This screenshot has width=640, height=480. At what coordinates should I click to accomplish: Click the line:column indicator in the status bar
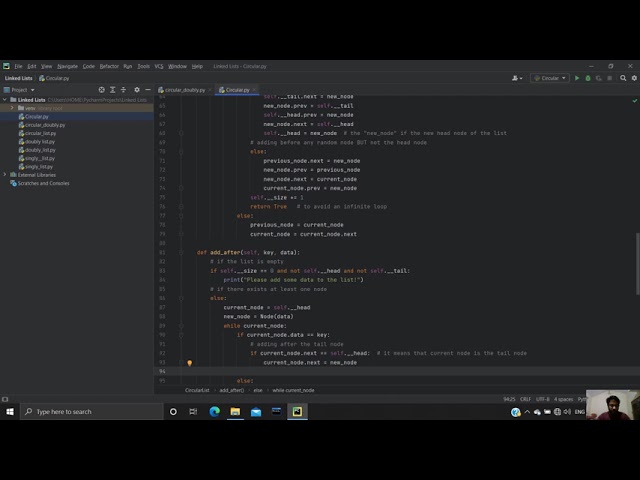(x=509, y=399)
